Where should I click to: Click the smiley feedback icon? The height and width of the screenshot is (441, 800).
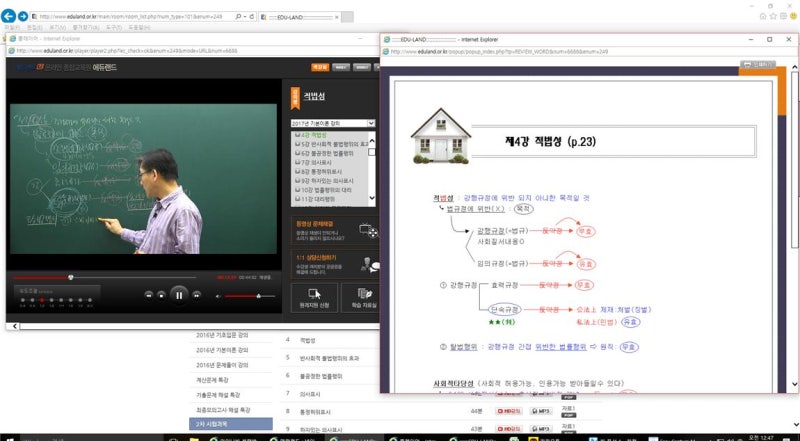pos(793,16)
